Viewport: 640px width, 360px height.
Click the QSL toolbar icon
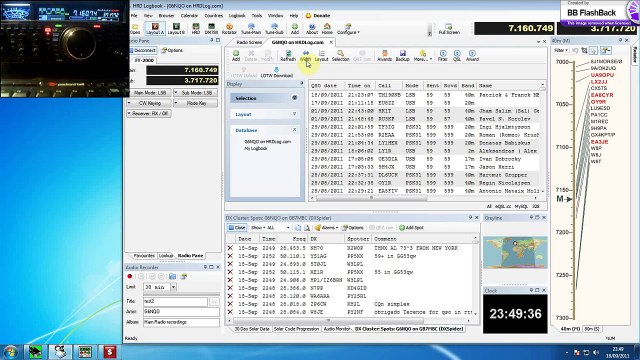457,56
